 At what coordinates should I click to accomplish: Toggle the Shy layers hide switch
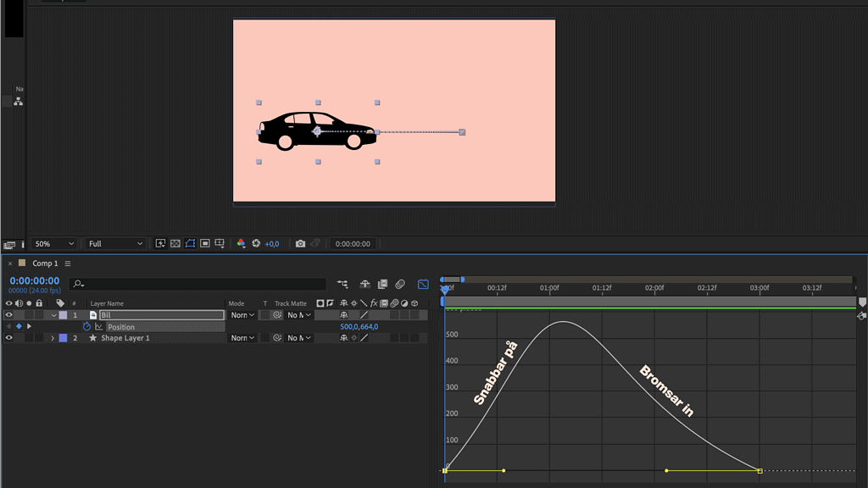pos(364,284)
